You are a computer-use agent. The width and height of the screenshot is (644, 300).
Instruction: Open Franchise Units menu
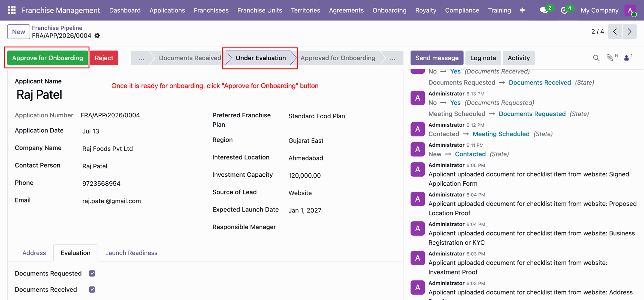[260, 10]
